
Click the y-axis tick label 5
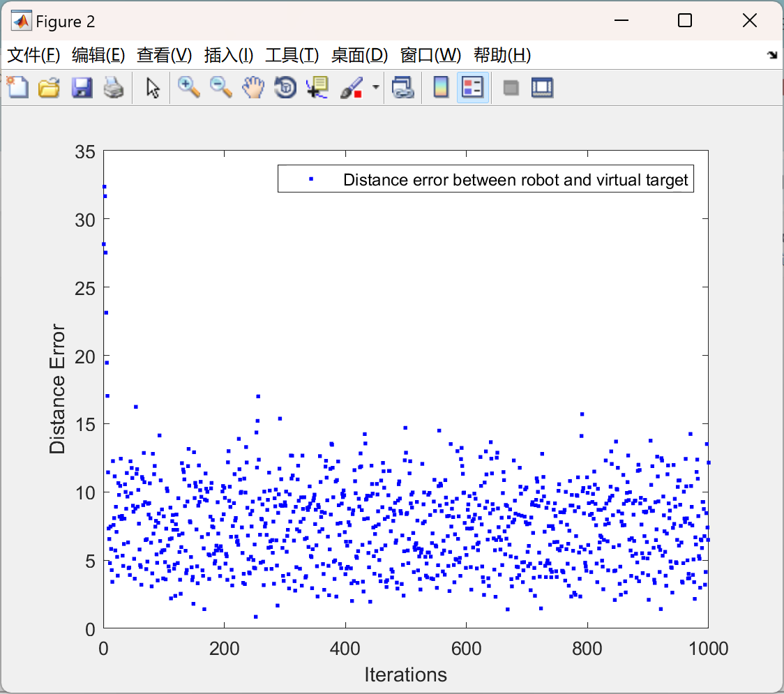click(x=90, y=561)
